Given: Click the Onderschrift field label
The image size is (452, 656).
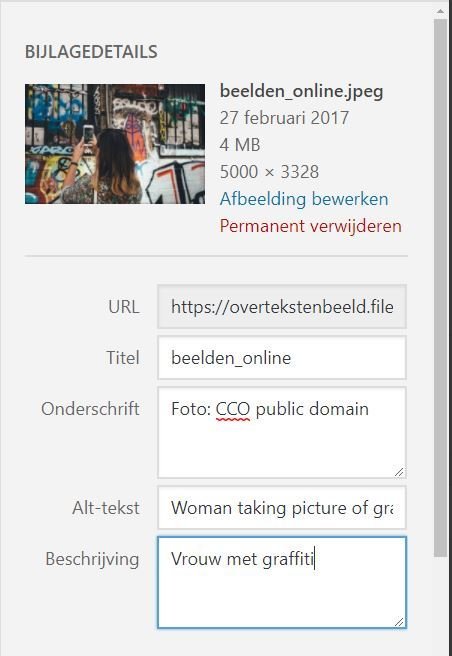Looking at the screenshot, I should tap(90, 409).
